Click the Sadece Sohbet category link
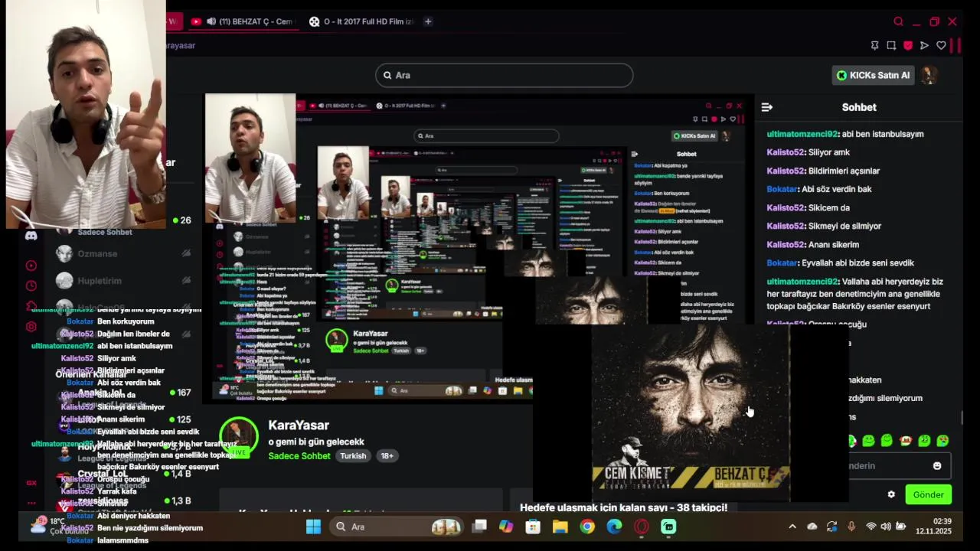 coord(299,456)
